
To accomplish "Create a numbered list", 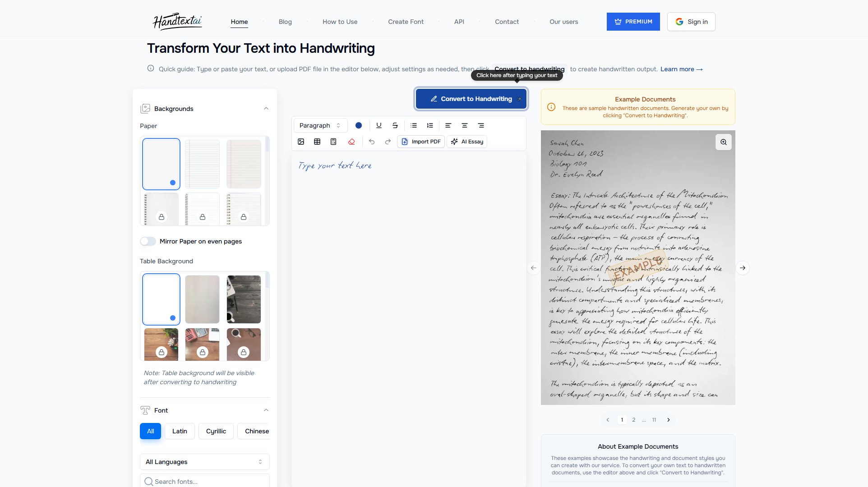I will 429,125.
